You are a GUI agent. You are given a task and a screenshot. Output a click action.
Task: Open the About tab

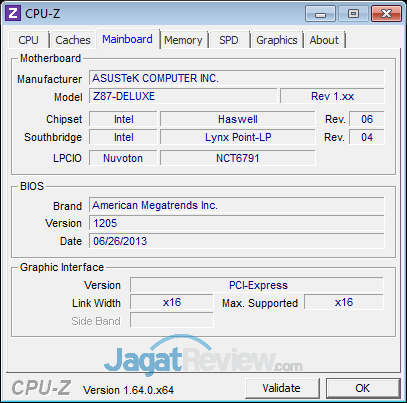coord(324,40)
